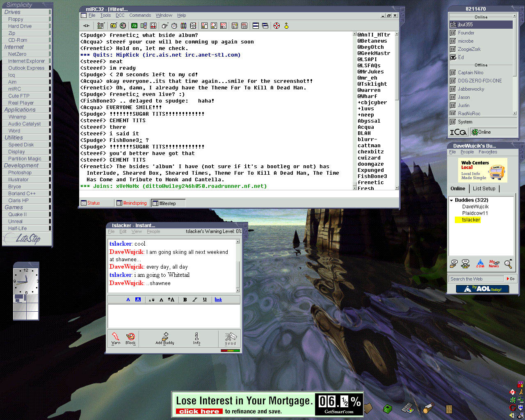
Task: Click the magnifier search icon in buddy list
Action: (508, 264)
